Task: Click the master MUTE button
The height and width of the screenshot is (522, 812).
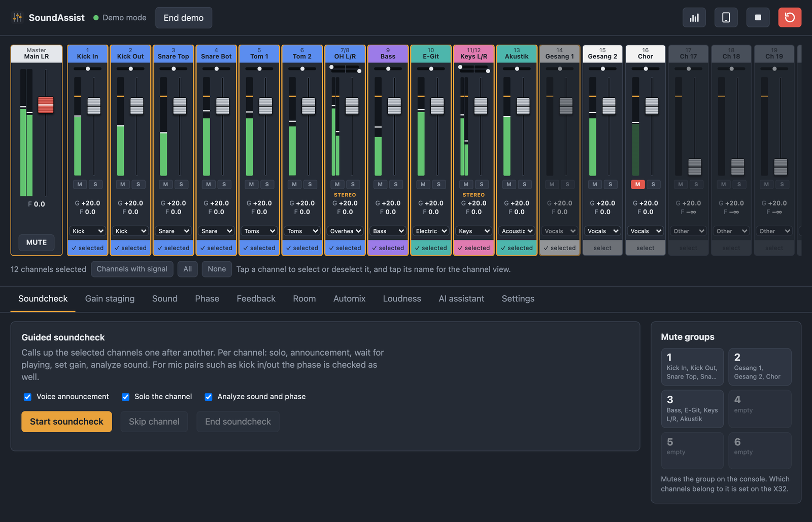Action: coord(37,242)
